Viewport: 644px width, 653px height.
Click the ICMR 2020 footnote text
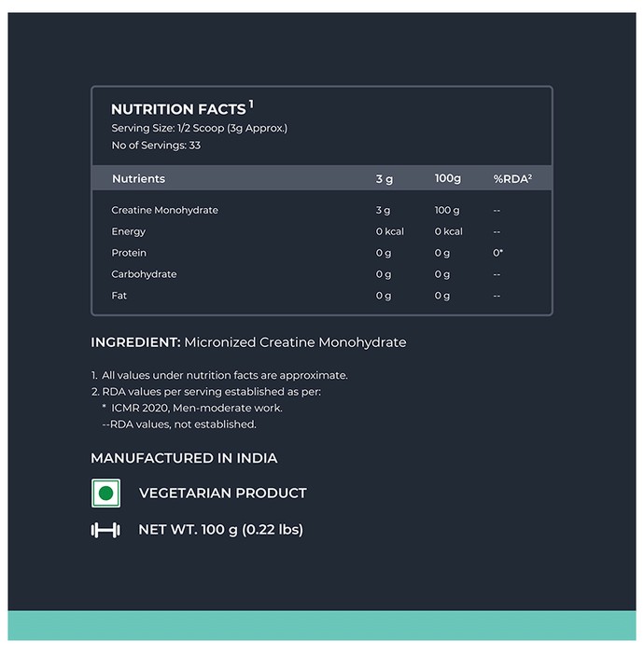click(197, 408)
